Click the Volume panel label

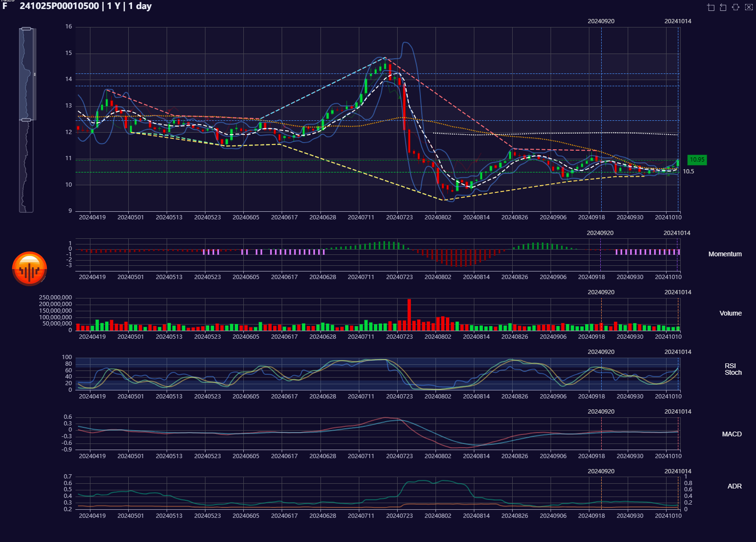[x=730, y=314]
